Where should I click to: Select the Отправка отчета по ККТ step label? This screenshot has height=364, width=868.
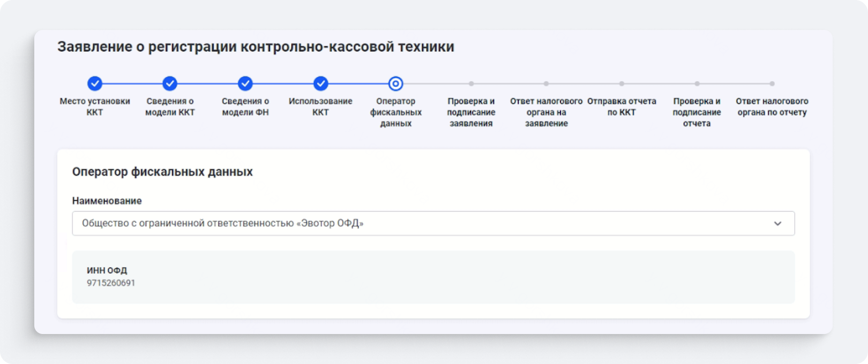pos(622,107)
